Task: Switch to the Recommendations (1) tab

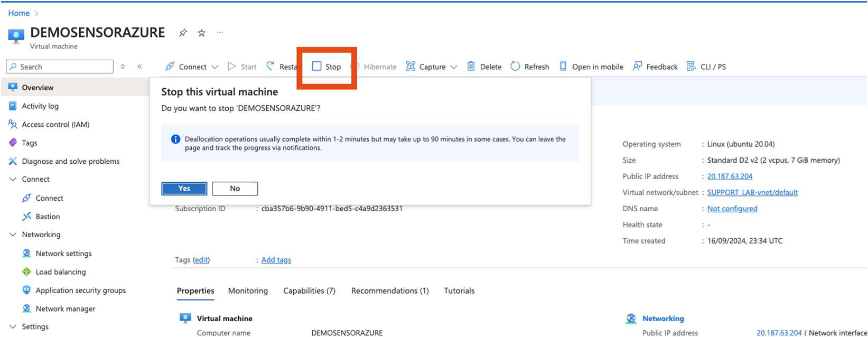Action: coord(390,291)
